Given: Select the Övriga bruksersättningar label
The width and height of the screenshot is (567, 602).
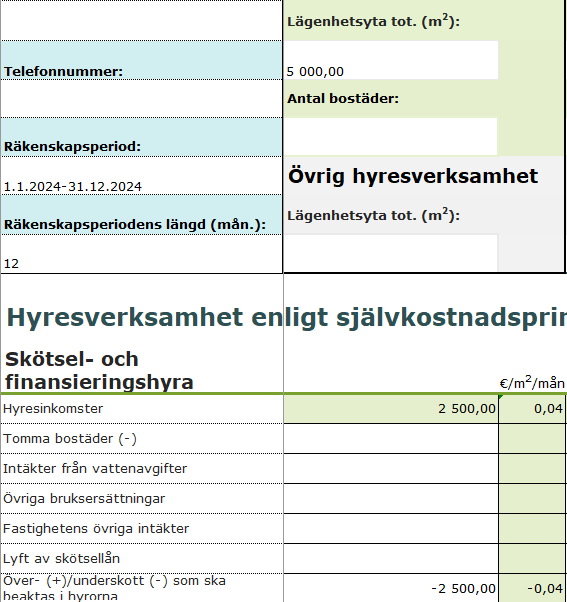Looking at the screenshot, I should (84, 498).
